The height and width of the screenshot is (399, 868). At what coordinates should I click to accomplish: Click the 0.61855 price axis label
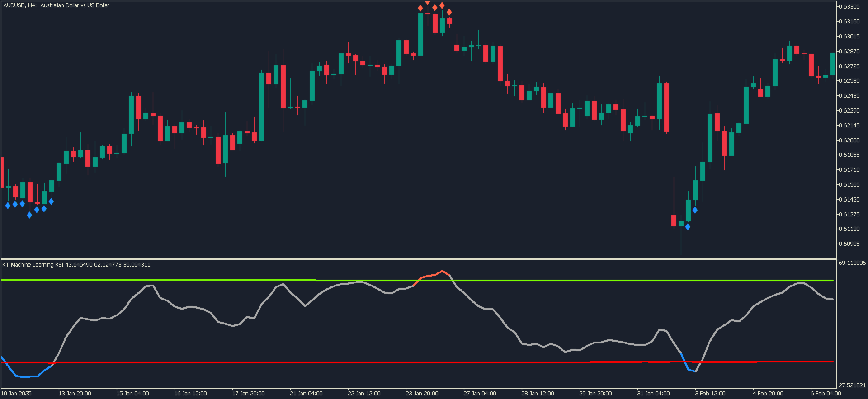849,155
